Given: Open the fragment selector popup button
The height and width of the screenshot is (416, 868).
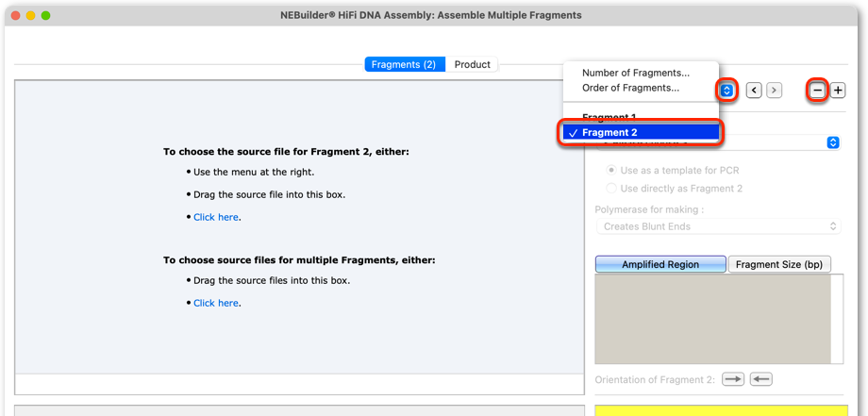Looking at the screenshot, I should tap(727, 91).
